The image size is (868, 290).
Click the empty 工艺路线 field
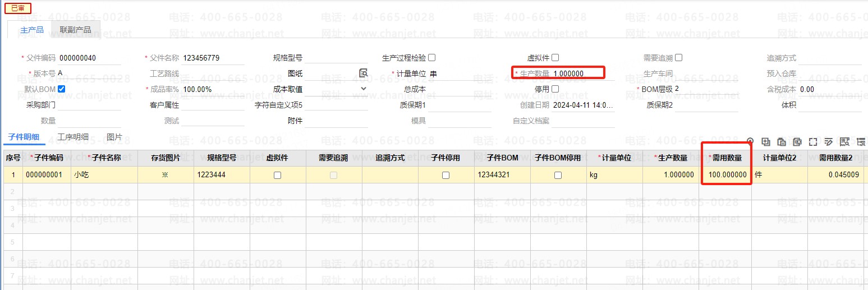[x=213, y=73]
